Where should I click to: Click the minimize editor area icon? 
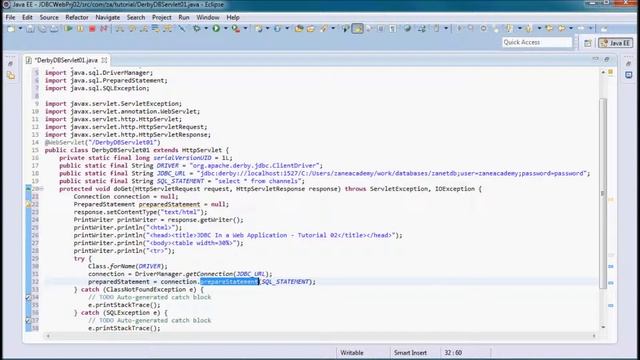click(596, 60)
